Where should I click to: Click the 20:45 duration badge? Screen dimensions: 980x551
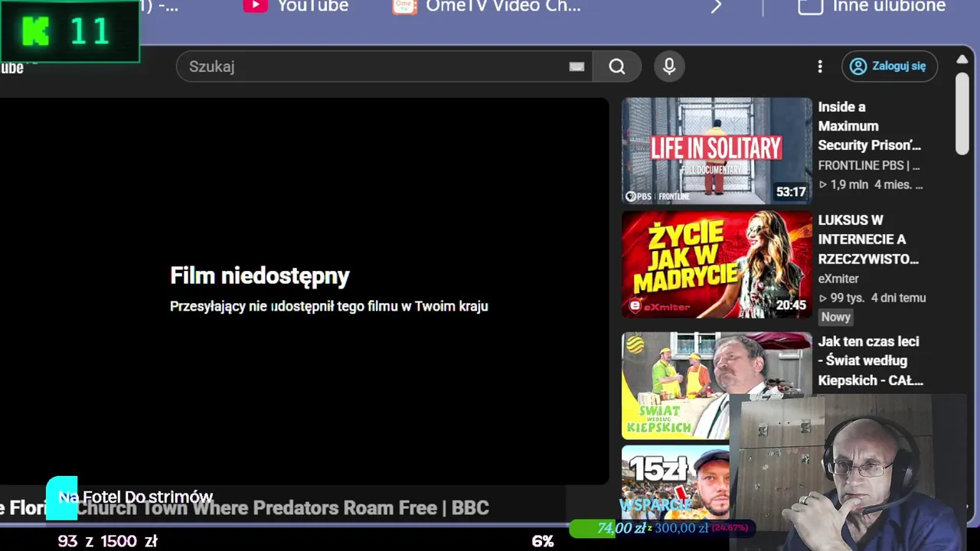click(791, 305)
